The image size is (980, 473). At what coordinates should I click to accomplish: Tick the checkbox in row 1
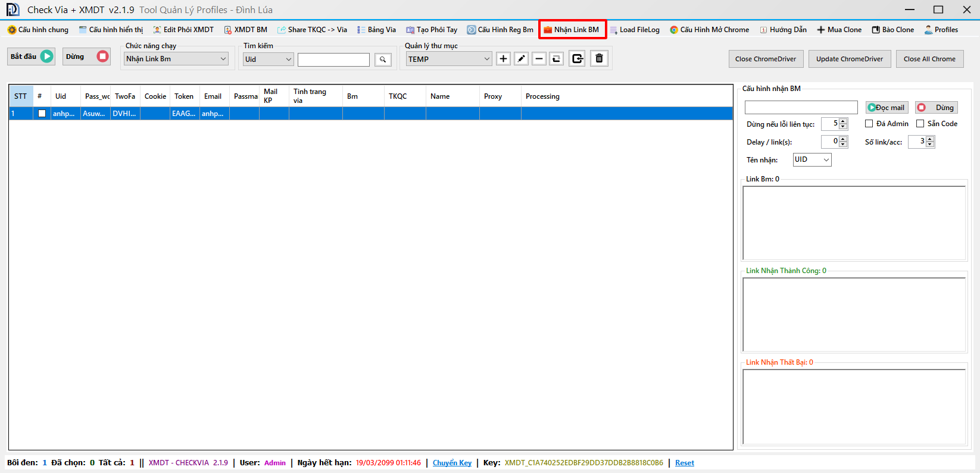pos(42,114)
